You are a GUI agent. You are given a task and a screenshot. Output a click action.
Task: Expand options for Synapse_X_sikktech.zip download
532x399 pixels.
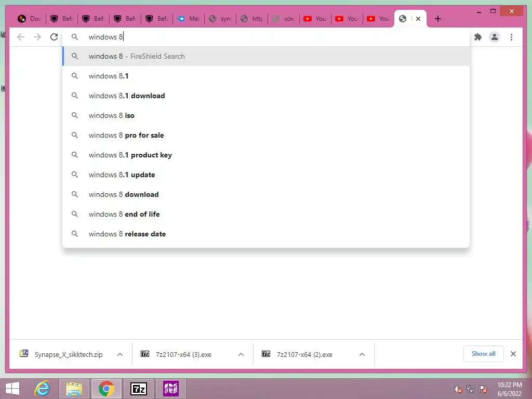120,354
